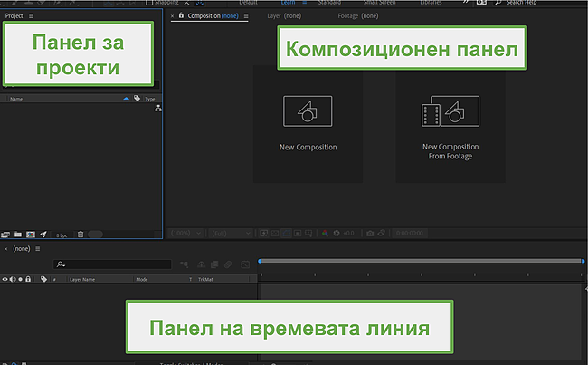Click the gray time navigator bar
Viewport: 588px width, 365px height.
(x=422, y=261)
